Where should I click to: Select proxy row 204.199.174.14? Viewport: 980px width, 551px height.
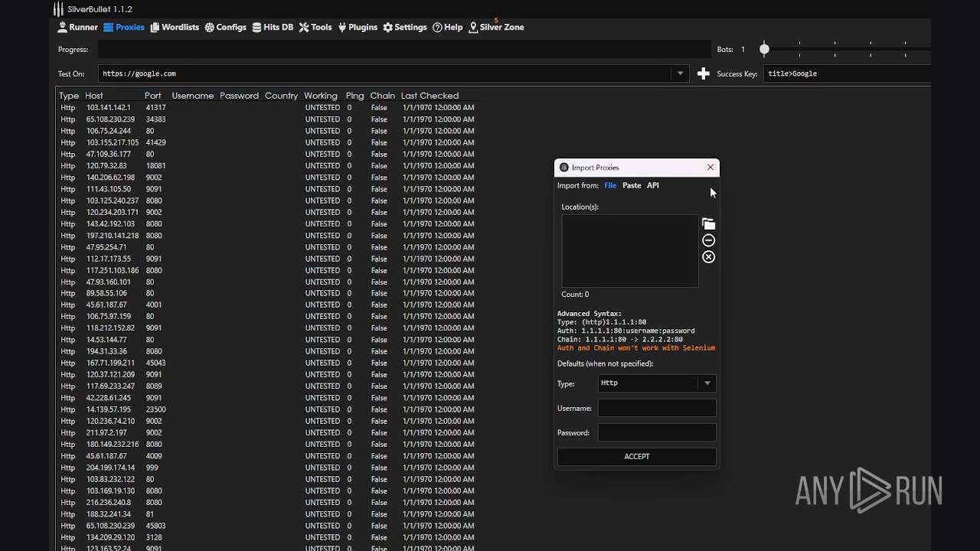pyautogui.click(x=267, y=468)
